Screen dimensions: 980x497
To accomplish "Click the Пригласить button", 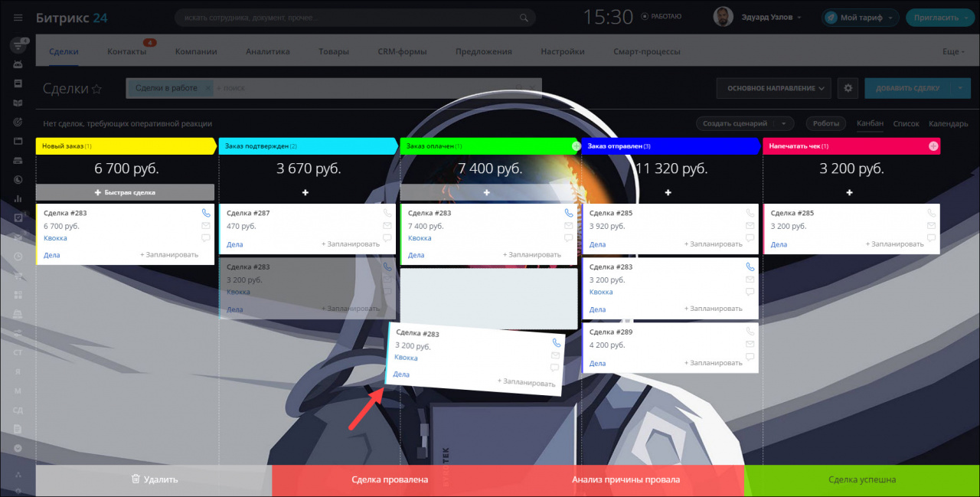I will click(x=934, y=18).
